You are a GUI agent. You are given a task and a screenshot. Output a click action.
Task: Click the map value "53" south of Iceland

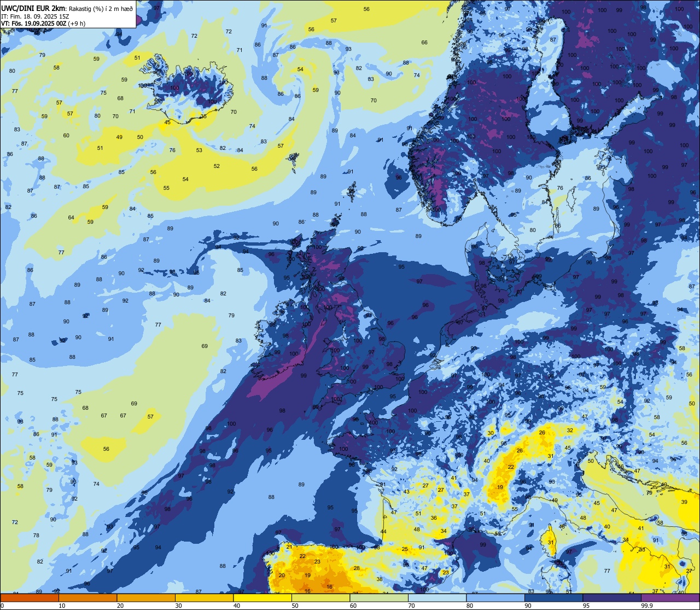(199, 150)
